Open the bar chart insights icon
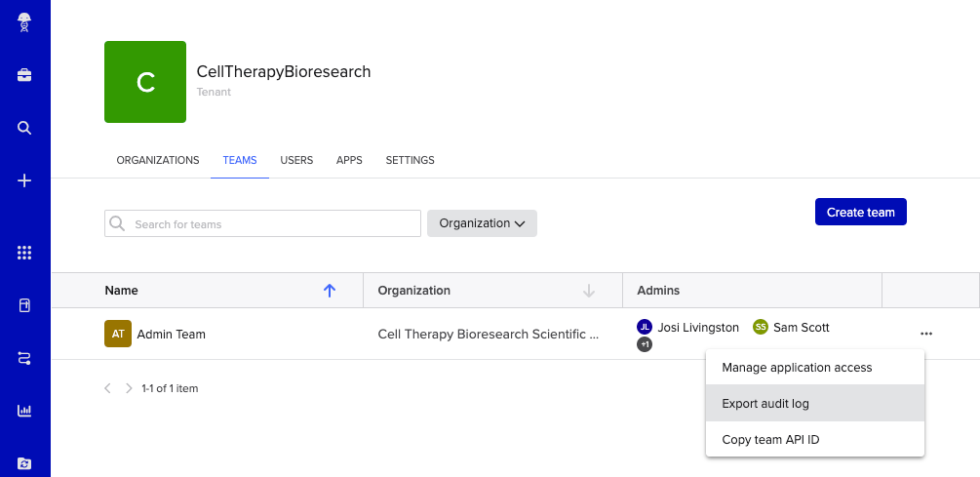 pos(24,411)
